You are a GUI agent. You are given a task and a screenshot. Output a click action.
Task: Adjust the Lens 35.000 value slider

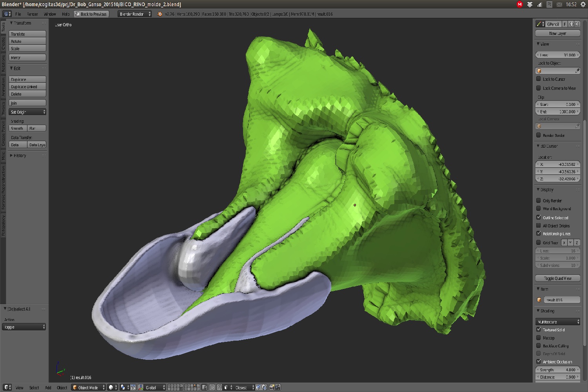(558, 55)
